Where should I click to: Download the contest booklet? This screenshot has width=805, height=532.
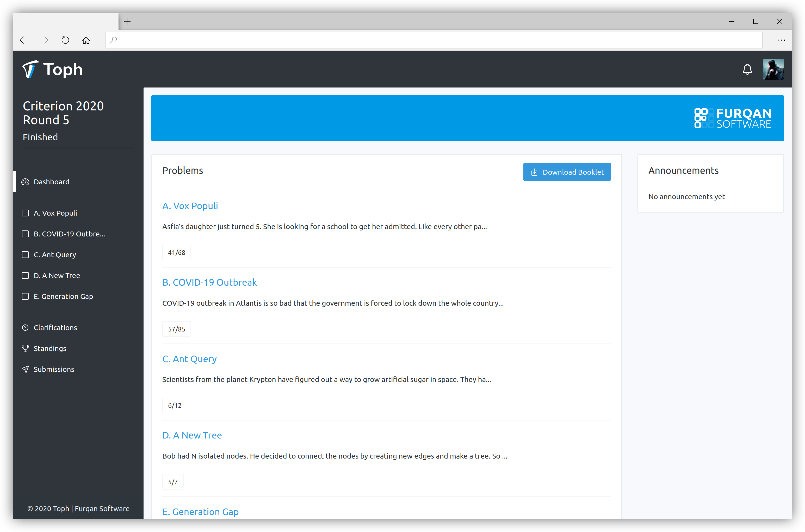pyautogui.click(x=567, y=172)
